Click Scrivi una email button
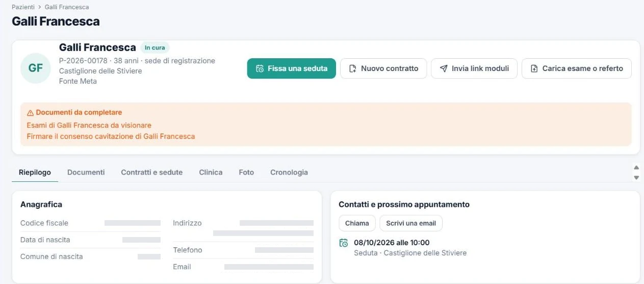Viewport: 644px width, 284px height. 411,223
